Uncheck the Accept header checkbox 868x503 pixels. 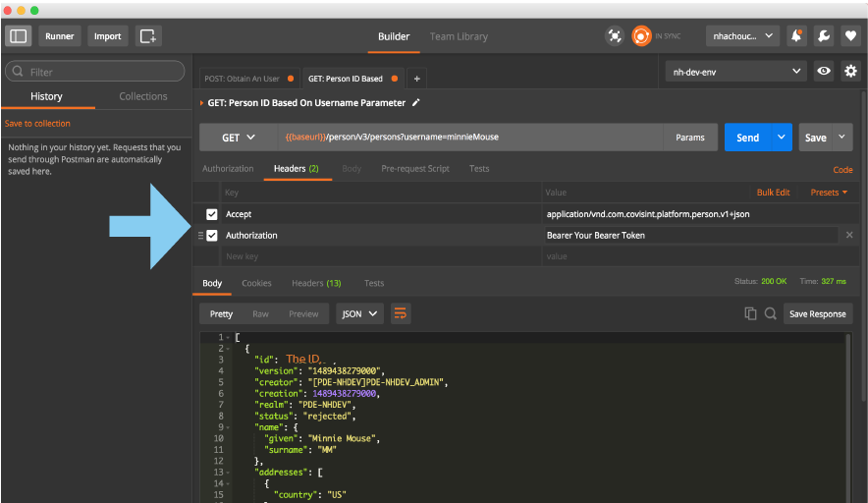pyautogui.click(x=212, y=214)
